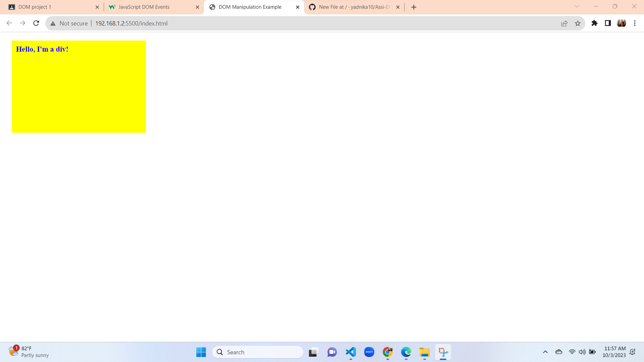This screenshot has height=362, width=644.
Task: Show hidden system tray icons
Action: pyautogui.click(x=545, y=352)
